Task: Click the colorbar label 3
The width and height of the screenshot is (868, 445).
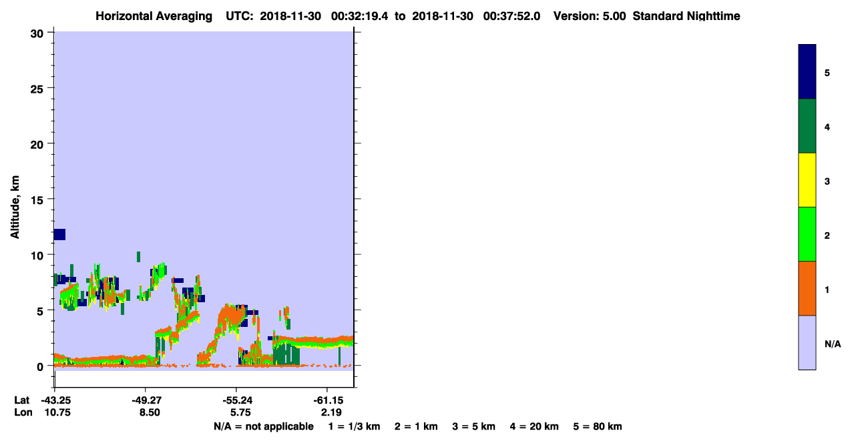Action: tap(827, 181)
